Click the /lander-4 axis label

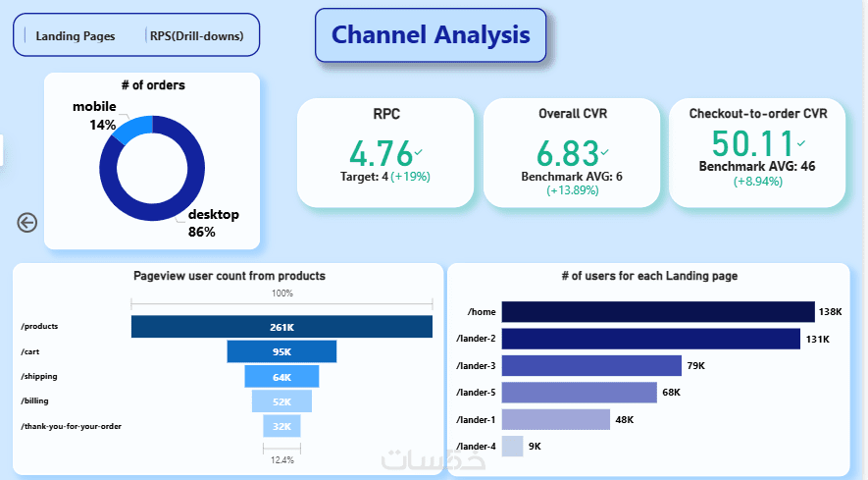(x=476, y=447)
